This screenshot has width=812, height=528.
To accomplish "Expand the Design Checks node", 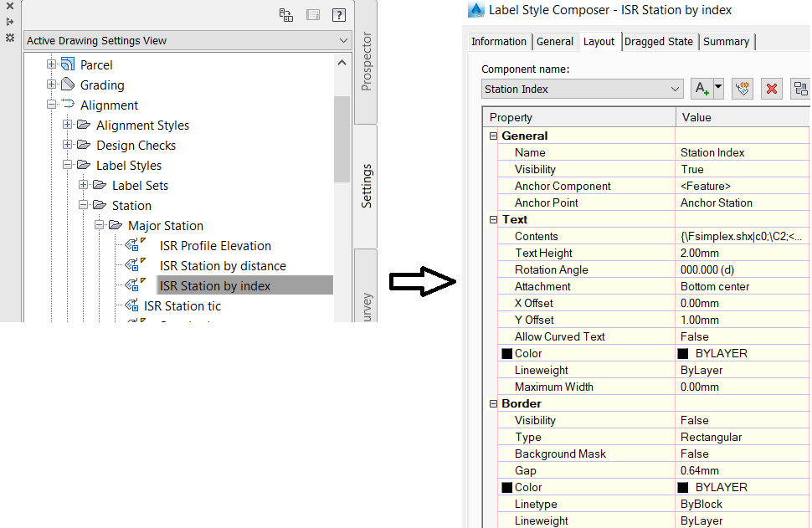I will coord(67,145).
